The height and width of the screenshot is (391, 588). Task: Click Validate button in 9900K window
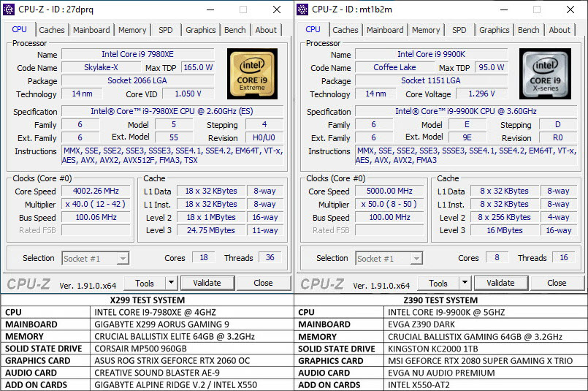(501, 283)
